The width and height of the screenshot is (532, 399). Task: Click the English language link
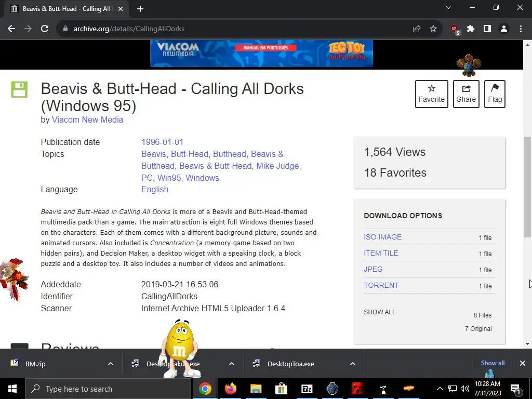pyautogui.click(x=155, y=189)
